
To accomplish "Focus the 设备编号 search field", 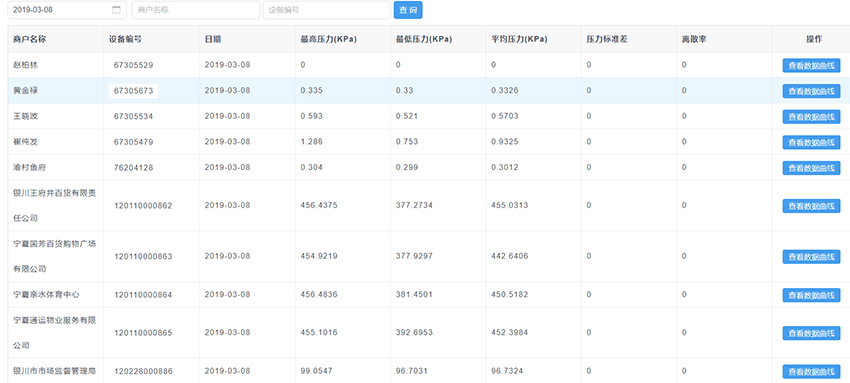I will [327, 10].
